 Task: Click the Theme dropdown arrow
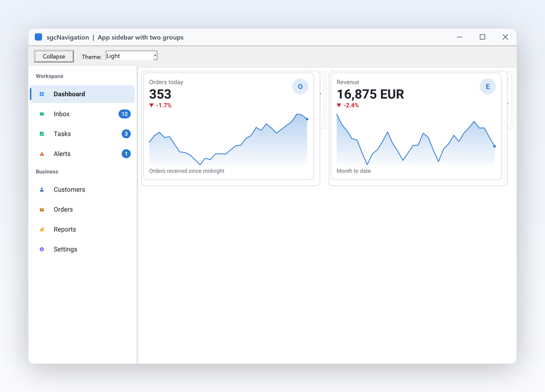[155, 56]
